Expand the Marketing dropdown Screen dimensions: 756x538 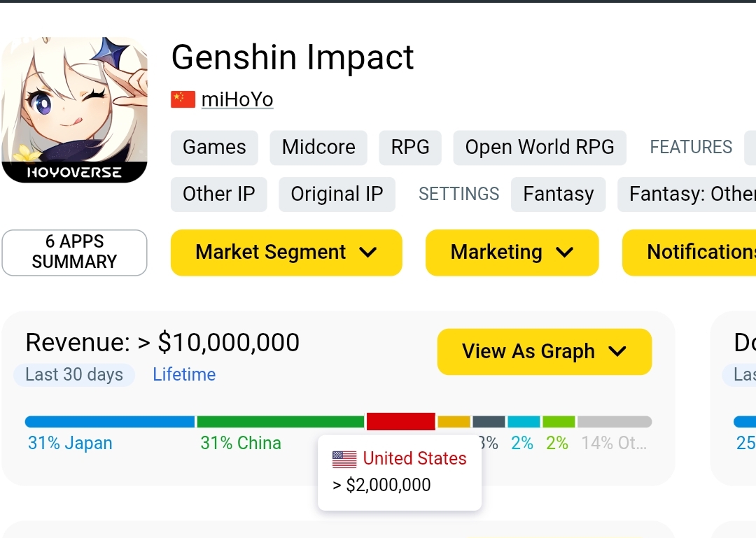(x=512, y=253)
